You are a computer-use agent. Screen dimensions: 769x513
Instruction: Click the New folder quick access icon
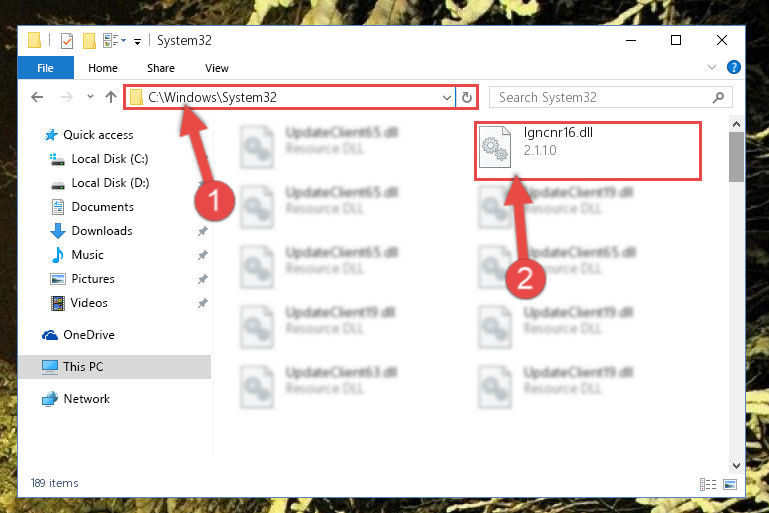(89, 41)
